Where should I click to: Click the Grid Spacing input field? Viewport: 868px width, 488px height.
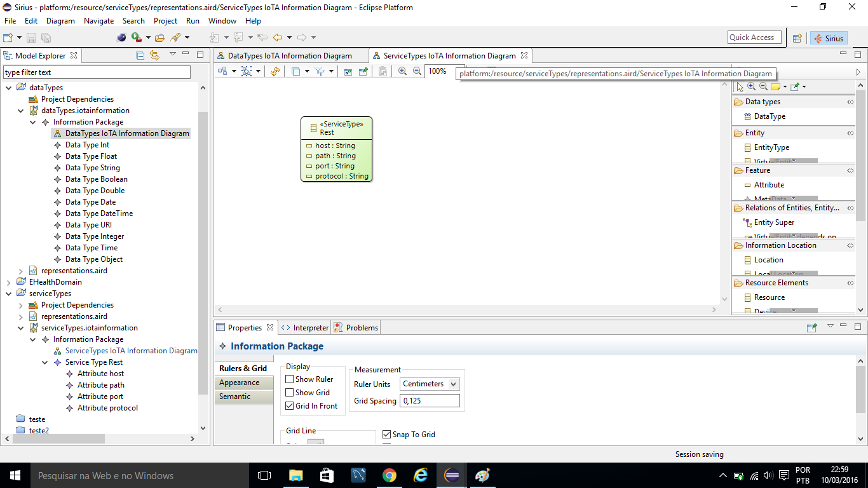(430, 401)
